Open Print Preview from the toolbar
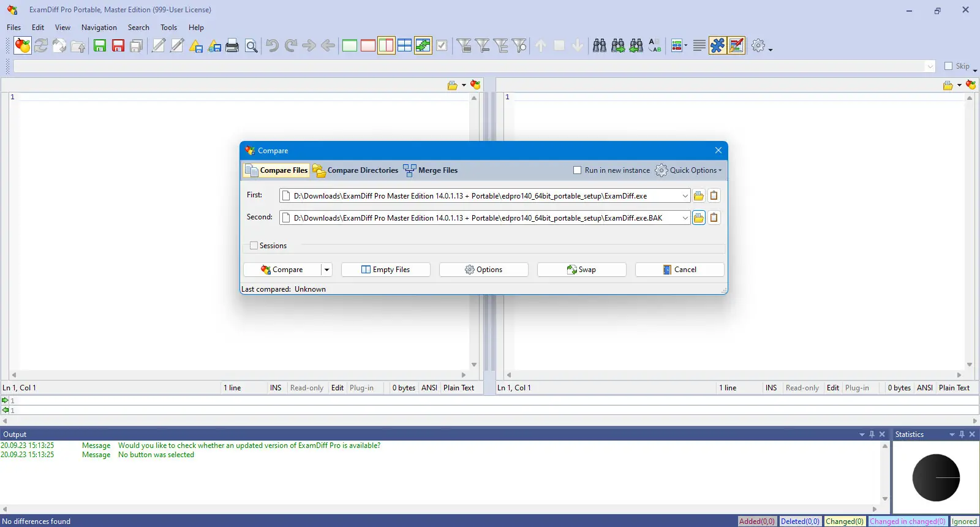 [x=251, y=45]
